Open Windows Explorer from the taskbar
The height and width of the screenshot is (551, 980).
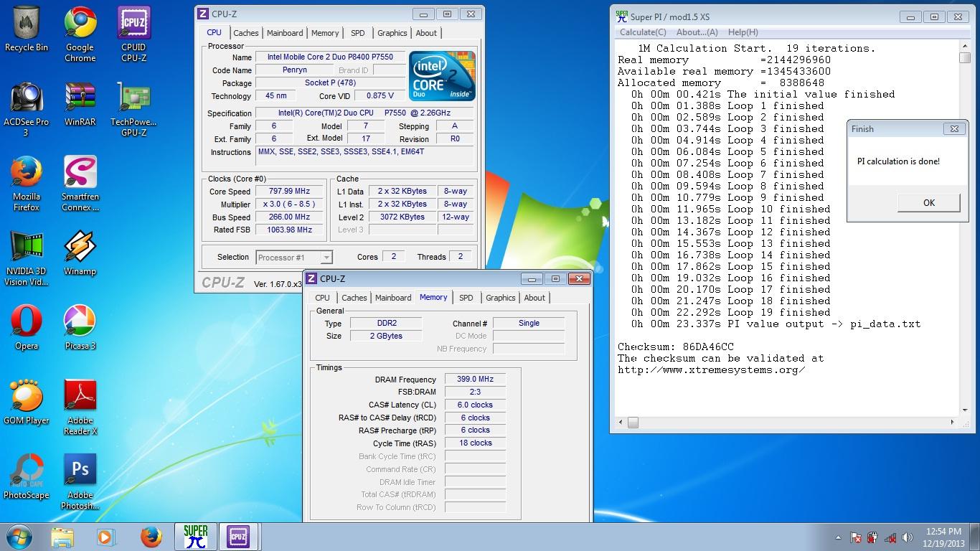[x=62, y=537]
